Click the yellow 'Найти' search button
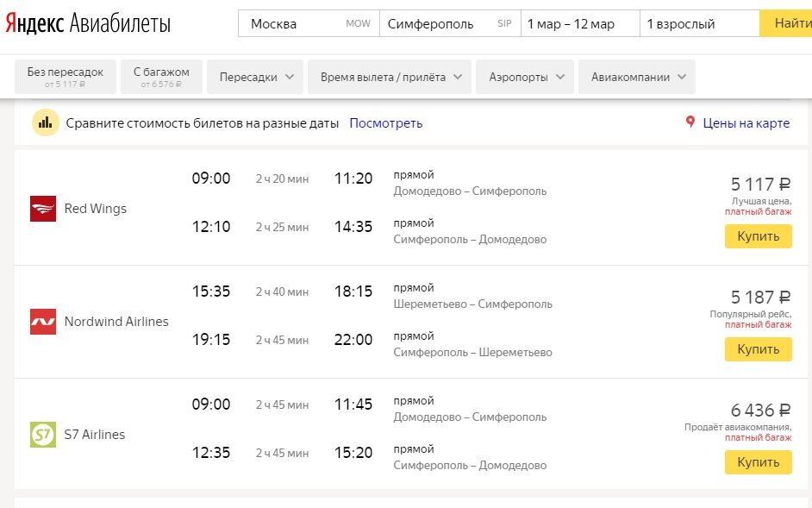The height and width of the screenshot is (508, 812). (x=785, y=23)
